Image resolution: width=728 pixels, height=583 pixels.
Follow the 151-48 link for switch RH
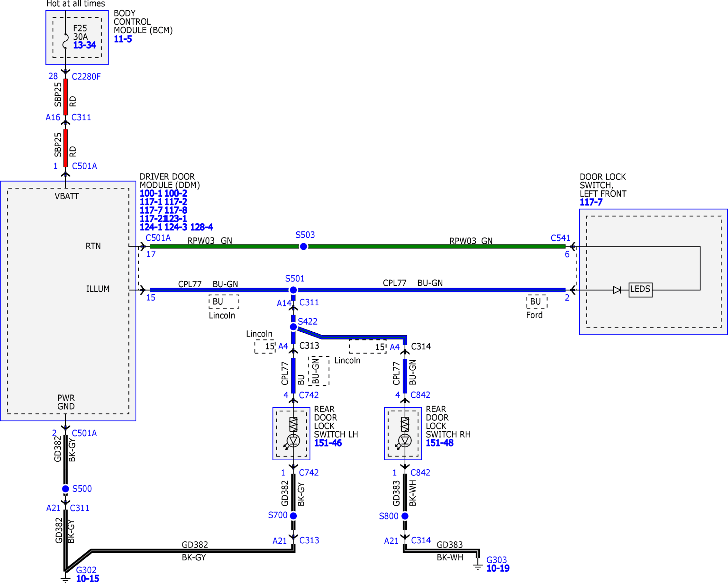pyautogui.click(x=440, y=443)
